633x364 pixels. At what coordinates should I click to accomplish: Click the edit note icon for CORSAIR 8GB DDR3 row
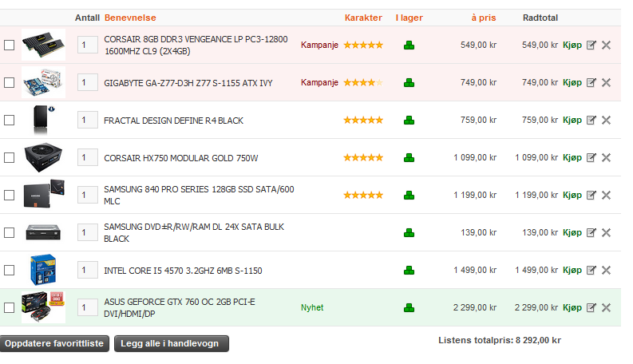[x=591, y=45]
